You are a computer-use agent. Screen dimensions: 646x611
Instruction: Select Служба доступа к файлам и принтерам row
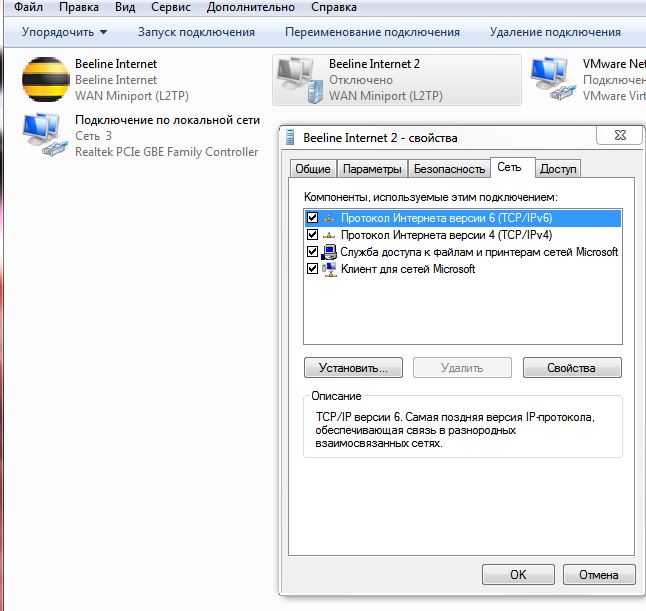tap(463, 252)
